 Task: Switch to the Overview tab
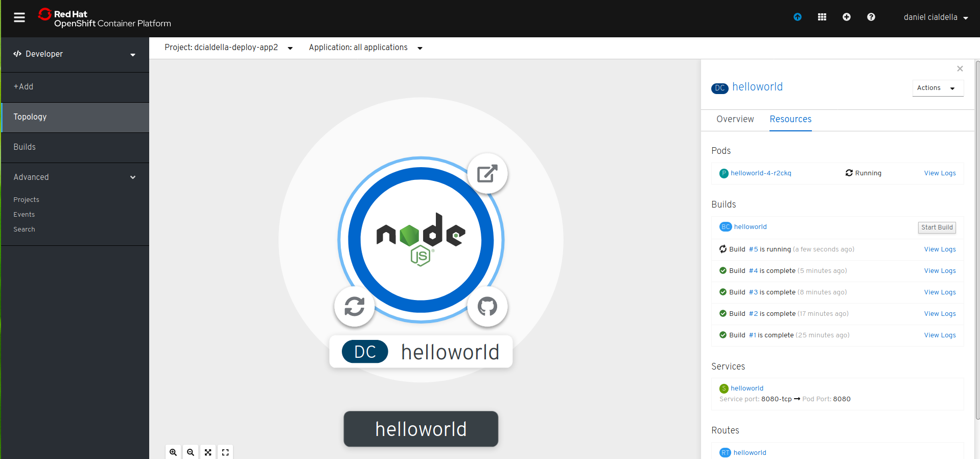[735, 119]
